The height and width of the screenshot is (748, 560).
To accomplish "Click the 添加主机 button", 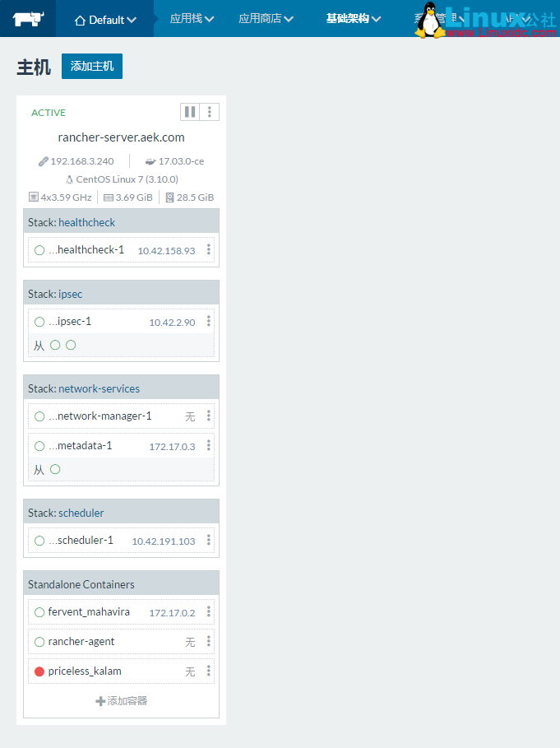I will pyautogui.click(x=92, y=66).
